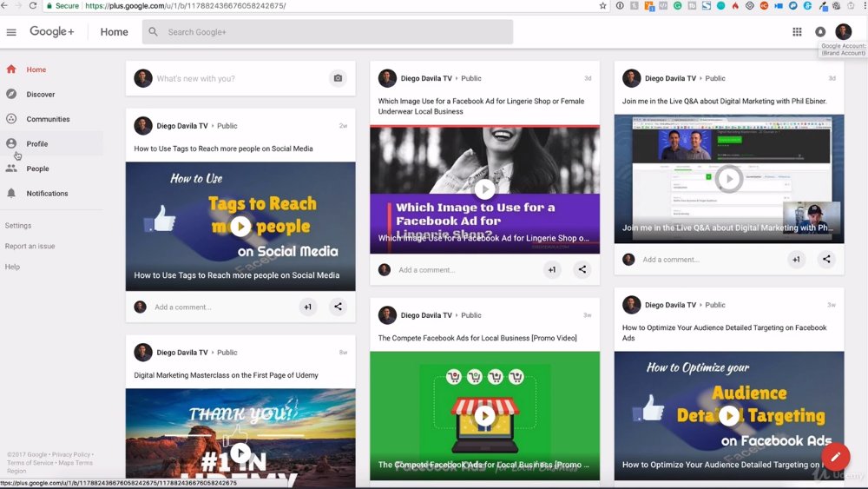Open Notifications in sidebar
This screenshot has width=868, height=489.
(x=51, y=194)
